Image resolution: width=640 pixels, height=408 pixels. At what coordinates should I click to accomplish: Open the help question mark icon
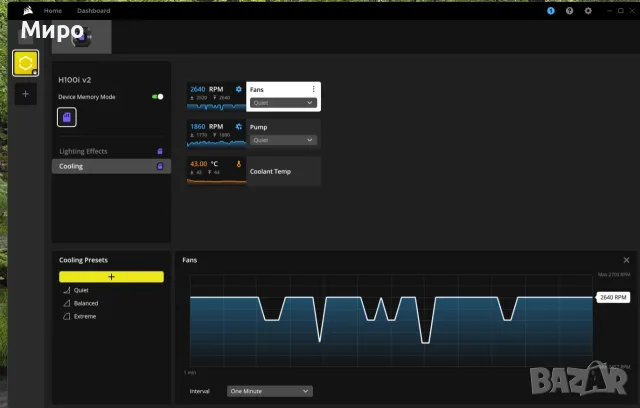569,11
